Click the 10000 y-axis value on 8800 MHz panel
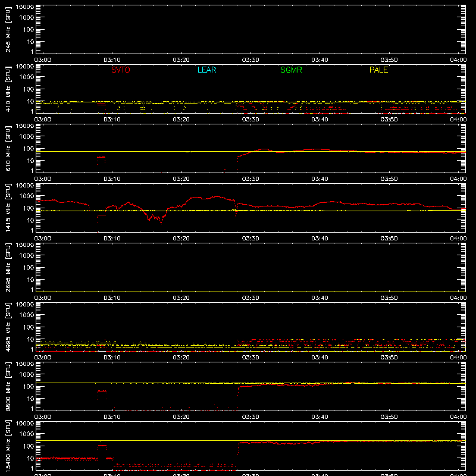The image size is (476, 476). (x=25, y=364)
